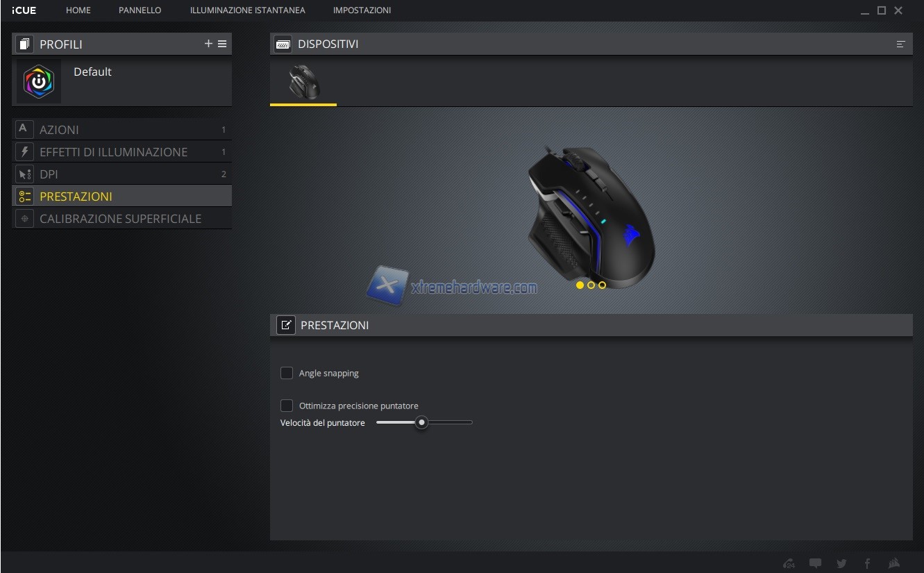This screenshot has height=573, width=924.
Task: Enable the Angle snapping checkbox
Action: pyautogui.click(x=287, y=373)
